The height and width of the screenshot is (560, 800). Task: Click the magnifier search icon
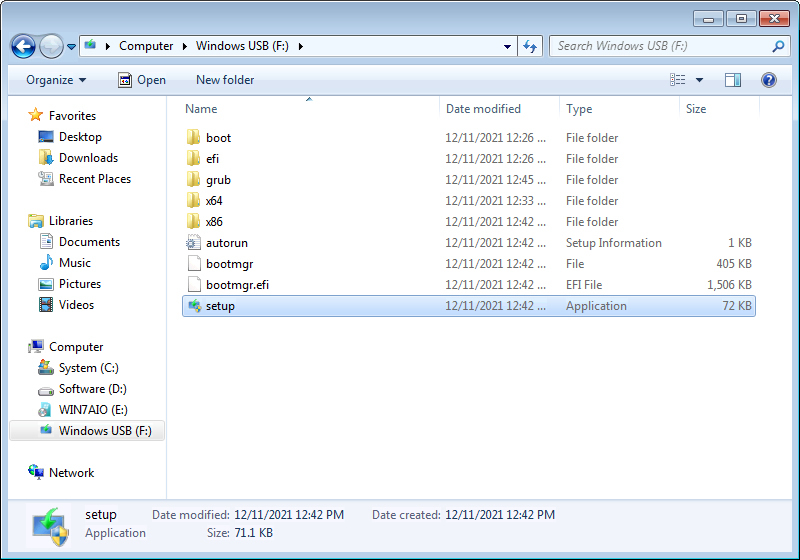click(778, 46)
